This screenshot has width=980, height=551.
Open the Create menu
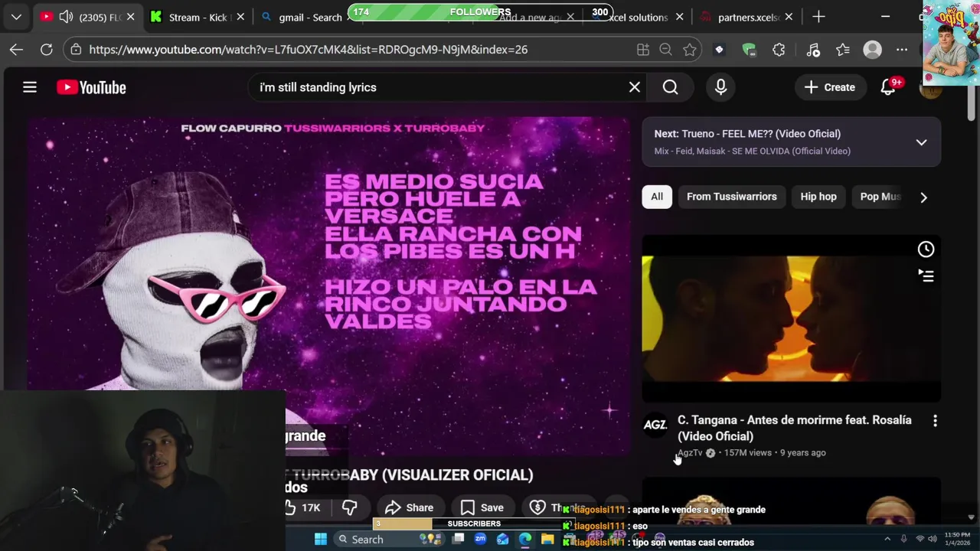pos(829,87)
